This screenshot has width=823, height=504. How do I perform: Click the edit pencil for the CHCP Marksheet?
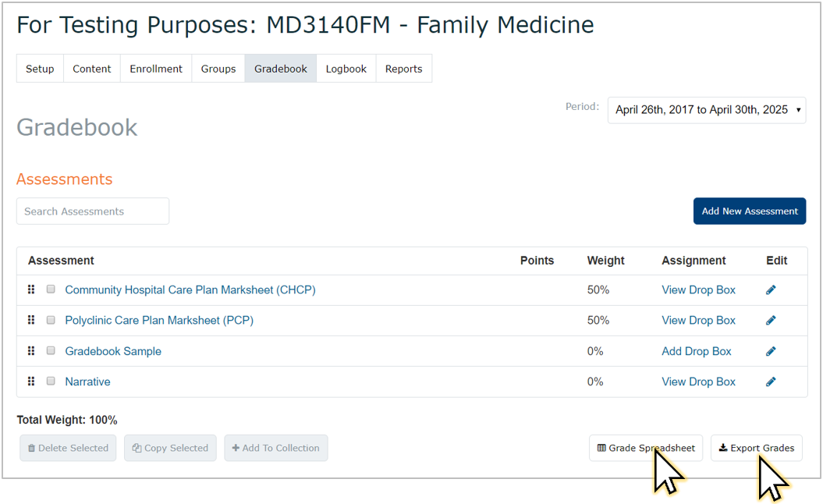pos(771,290)
